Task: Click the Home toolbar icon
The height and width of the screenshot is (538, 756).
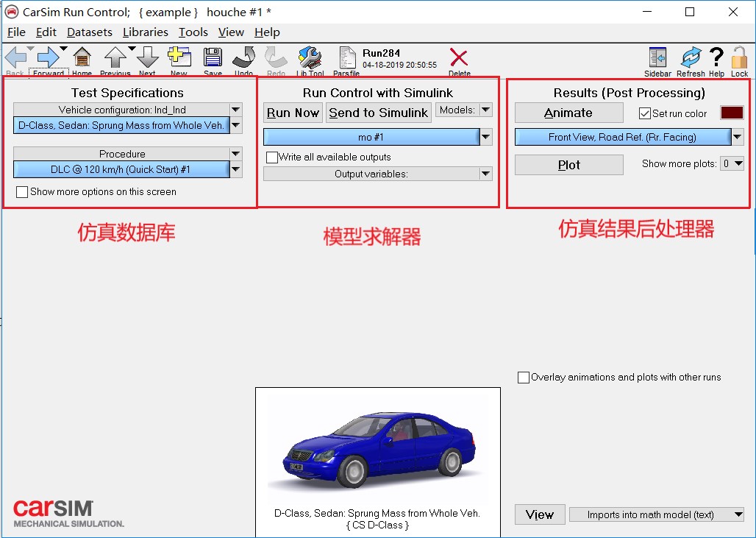Action: pyautogui.click(x=82, y=59)
